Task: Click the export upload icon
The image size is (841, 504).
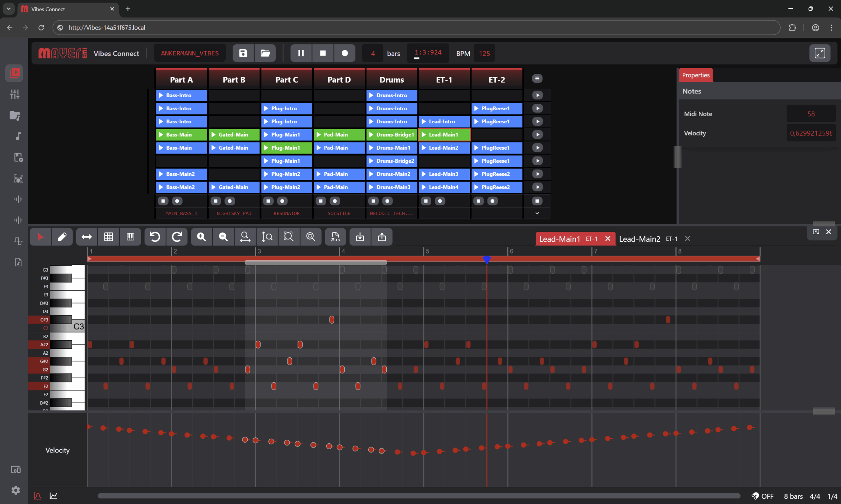Action: (x=382, y=237)
